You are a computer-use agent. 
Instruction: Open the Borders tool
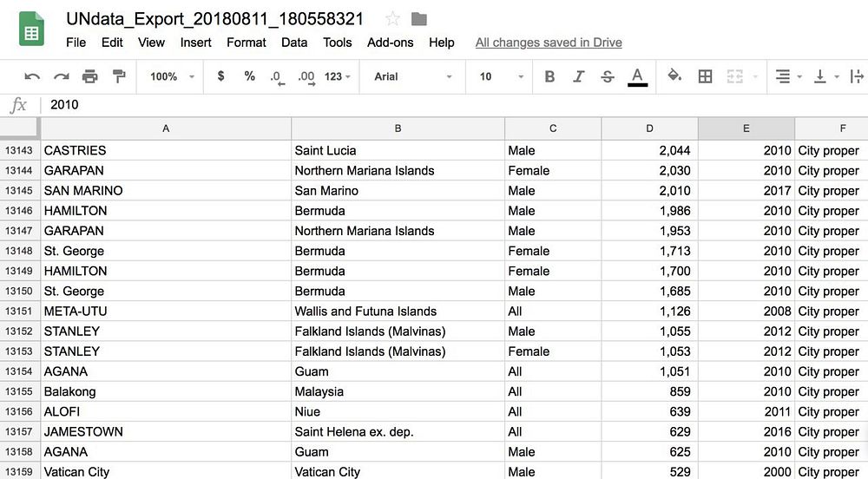[705, 76]
